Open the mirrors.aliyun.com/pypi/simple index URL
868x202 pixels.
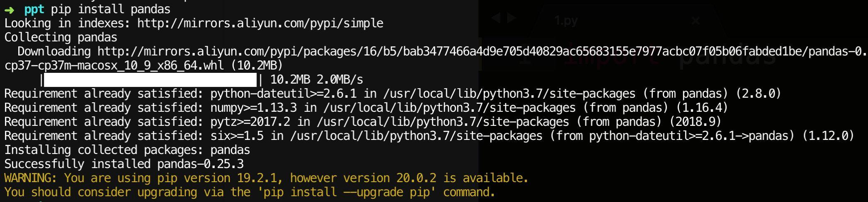(260, 23)
